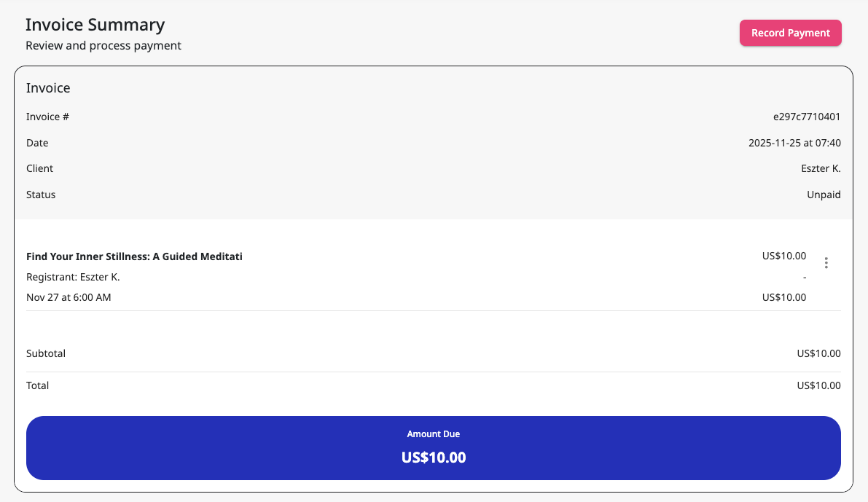The width and height of the screenshot is (868, 502).
Task: Click the US$10.00 item price
Action: point(783,256)
